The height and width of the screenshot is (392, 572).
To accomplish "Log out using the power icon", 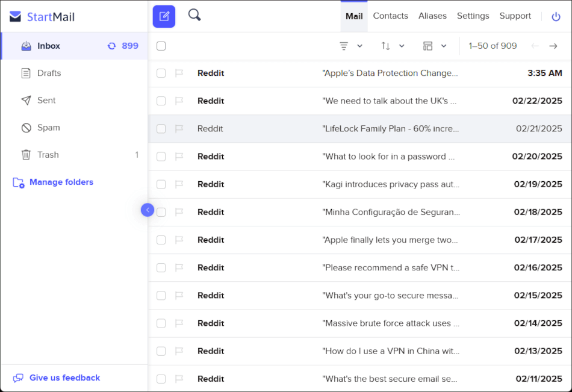I will 555,16.
